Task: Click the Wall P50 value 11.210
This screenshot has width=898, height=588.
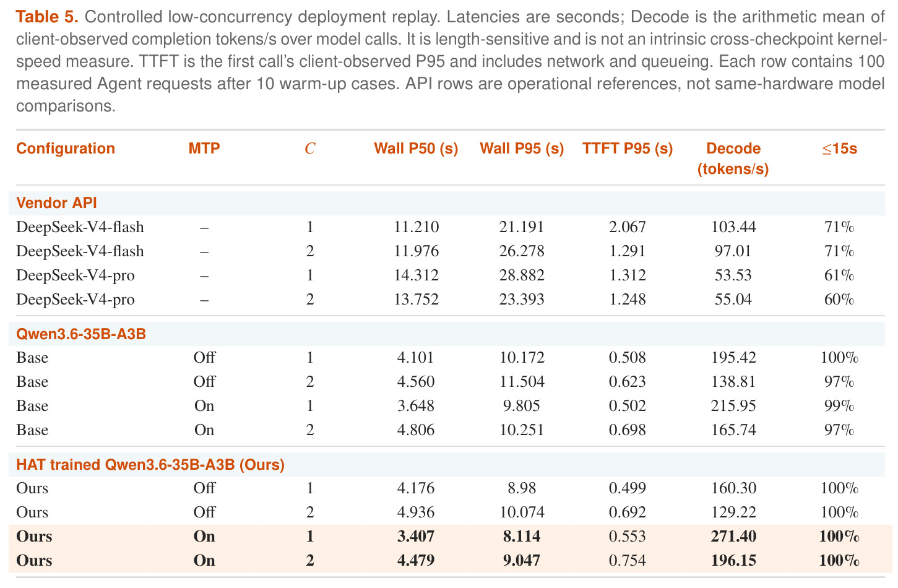Action: pyautogui.click(x=416, y=227)
